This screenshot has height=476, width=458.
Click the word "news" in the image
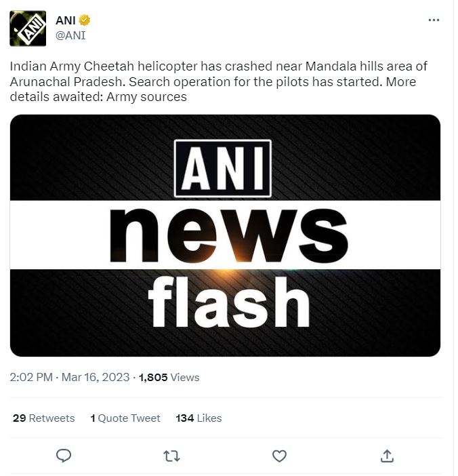point(228,235)
